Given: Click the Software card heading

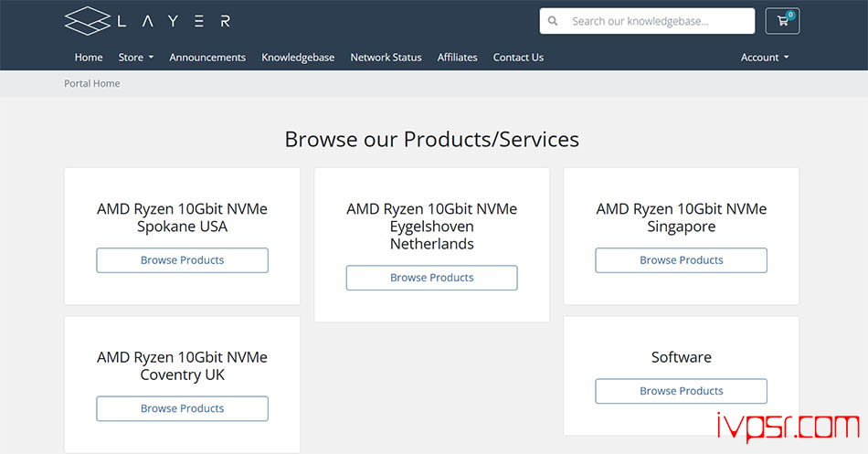Looking at the screenshot, I should point(681,357).
